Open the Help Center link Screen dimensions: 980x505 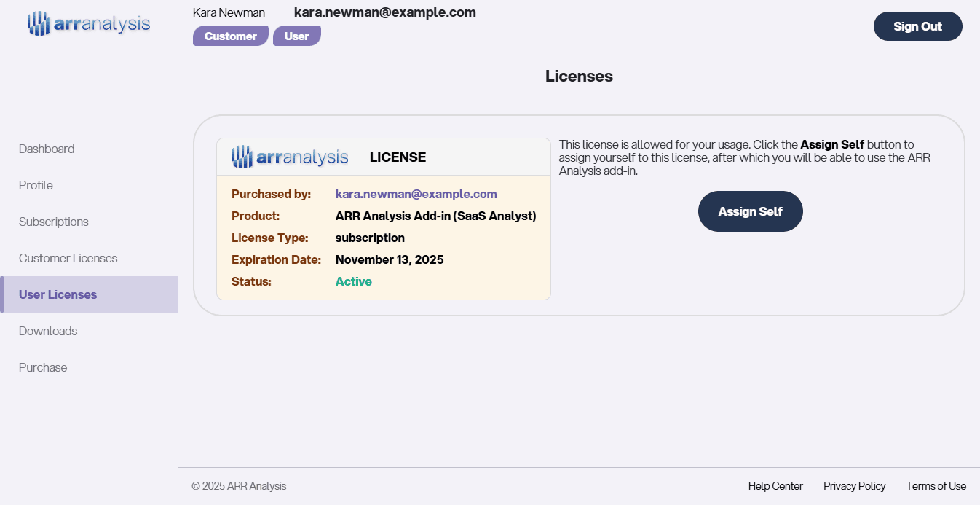click(x=775, y=485)
